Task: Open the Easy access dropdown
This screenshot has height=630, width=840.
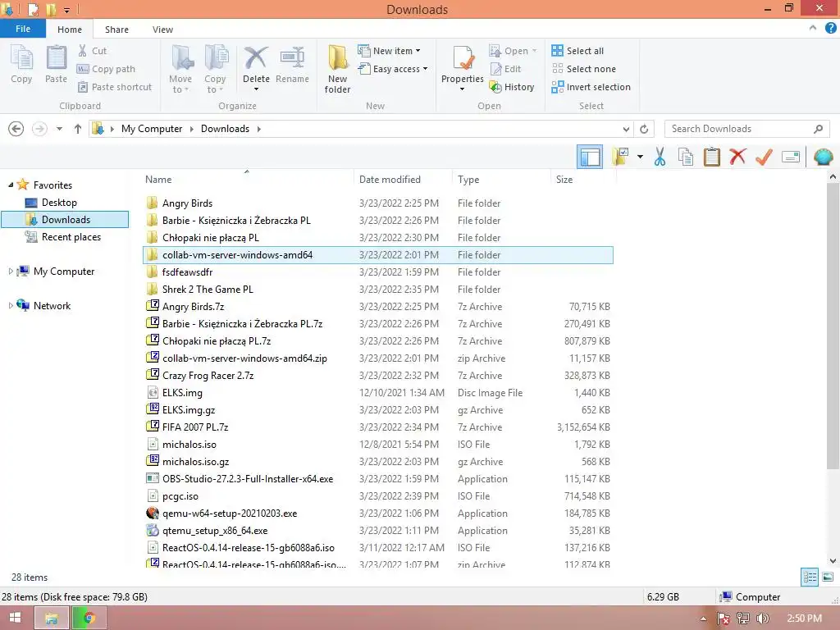Action: click(393, 69)
